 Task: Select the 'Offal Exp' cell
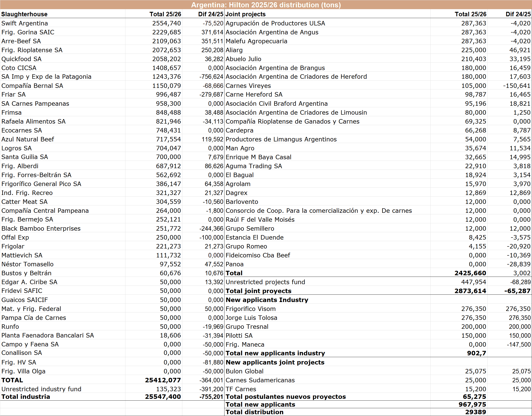coord(15,238)
